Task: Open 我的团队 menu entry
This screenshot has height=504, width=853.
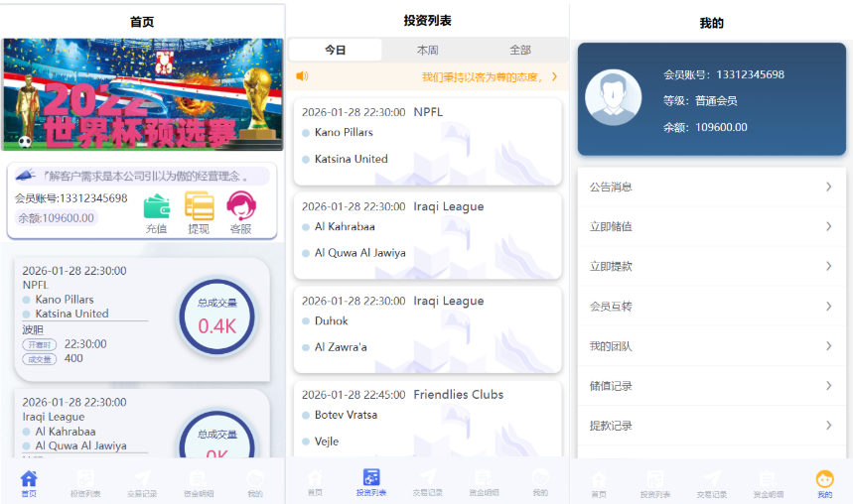Action: click(712, 346)
